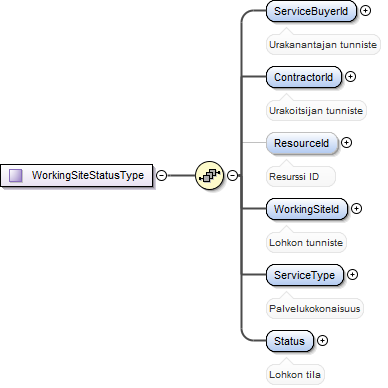Click the sequence compositor icon
Image resolution: width=388 pixels, height=388 pixels.
coord(209,175)
